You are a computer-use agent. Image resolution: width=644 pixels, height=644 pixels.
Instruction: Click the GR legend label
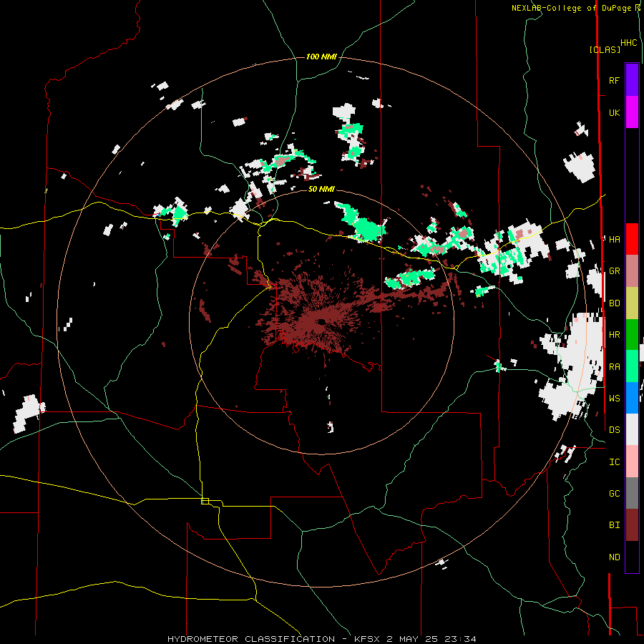(x=614, y=270)
